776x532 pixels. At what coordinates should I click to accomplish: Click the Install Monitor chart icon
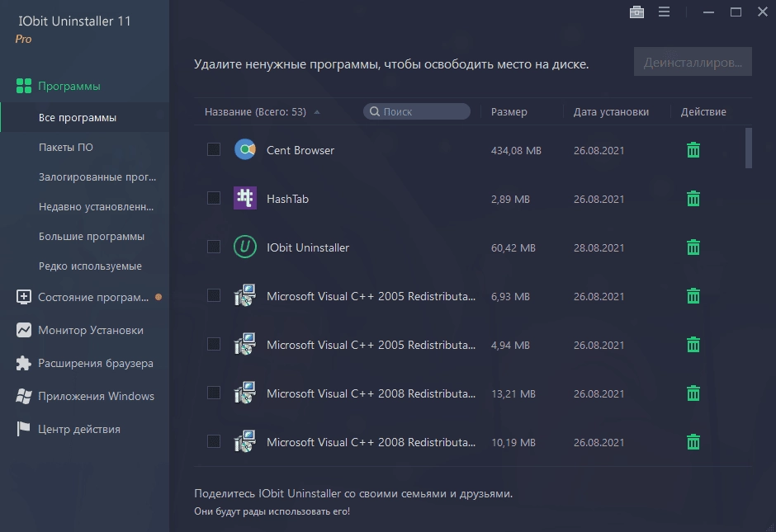(24, 330)
